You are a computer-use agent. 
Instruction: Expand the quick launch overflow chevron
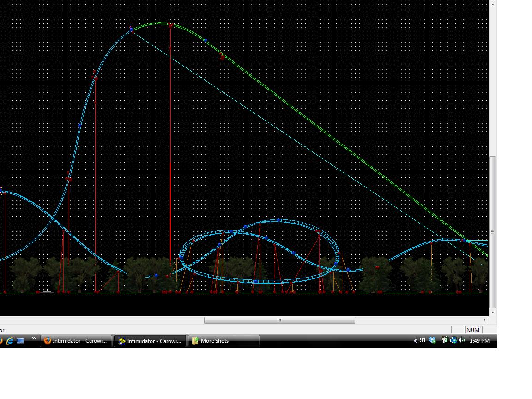point(34,338)
